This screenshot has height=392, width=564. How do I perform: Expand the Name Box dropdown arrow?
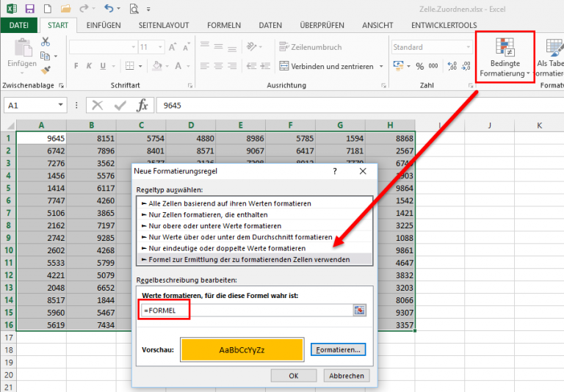pos(60,105)
